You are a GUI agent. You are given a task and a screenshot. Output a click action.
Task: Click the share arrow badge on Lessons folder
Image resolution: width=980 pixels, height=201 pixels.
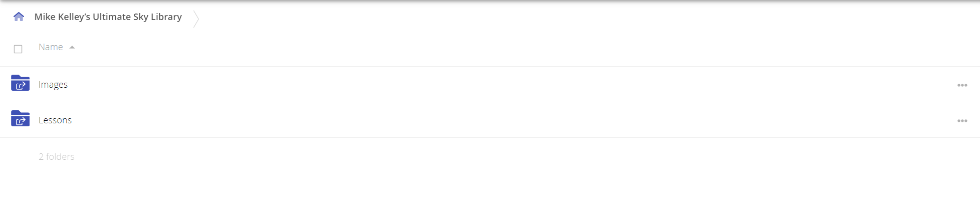(21, 121)
